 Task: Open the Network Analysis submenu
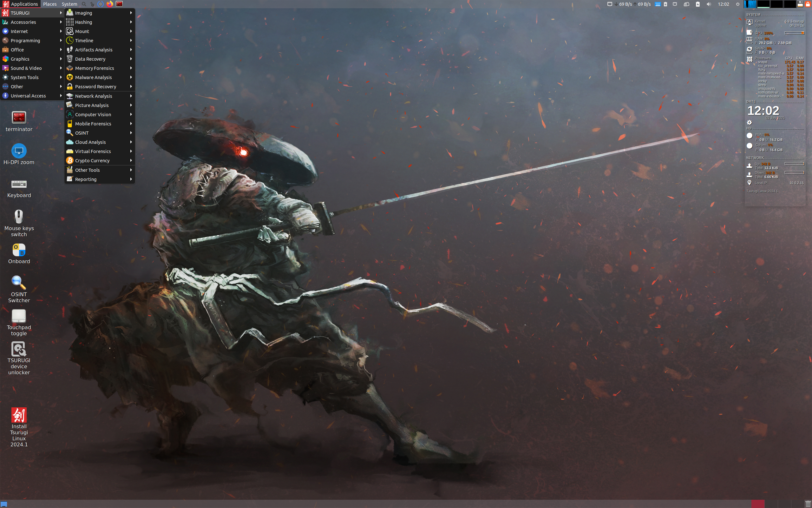pos(100,96)
